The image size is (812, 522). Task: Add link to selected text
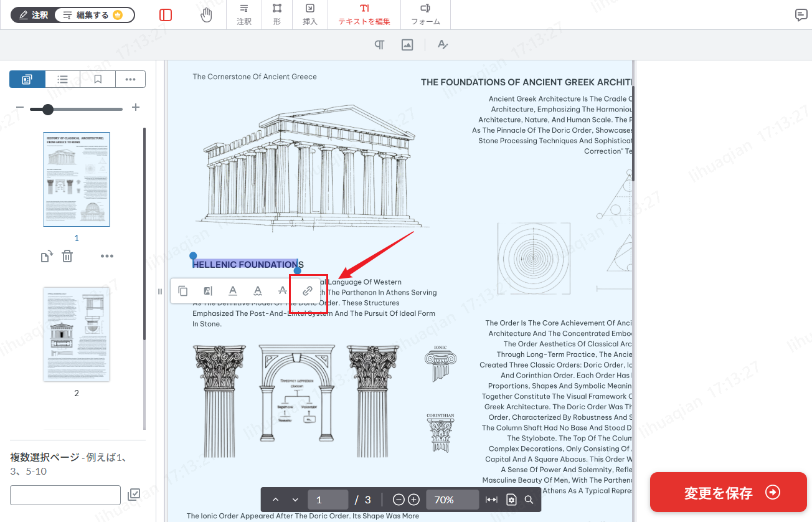(x=308, y=291)
